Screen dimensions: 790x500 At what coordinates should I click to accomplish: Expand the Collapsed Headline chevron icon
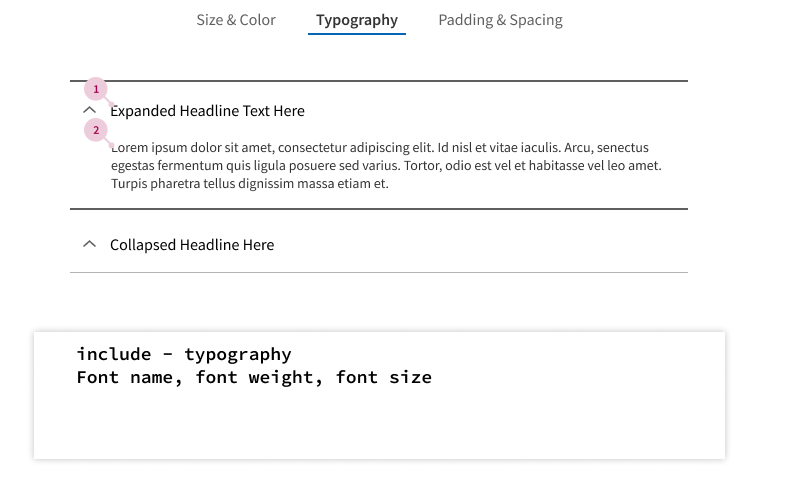point(89,244)
